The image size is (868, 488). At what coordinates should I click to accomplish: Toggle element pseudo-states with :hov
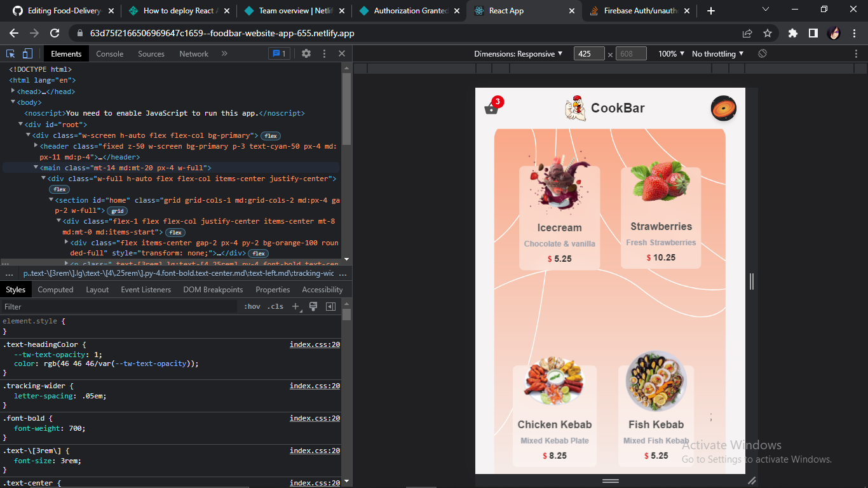coord(252,306)
